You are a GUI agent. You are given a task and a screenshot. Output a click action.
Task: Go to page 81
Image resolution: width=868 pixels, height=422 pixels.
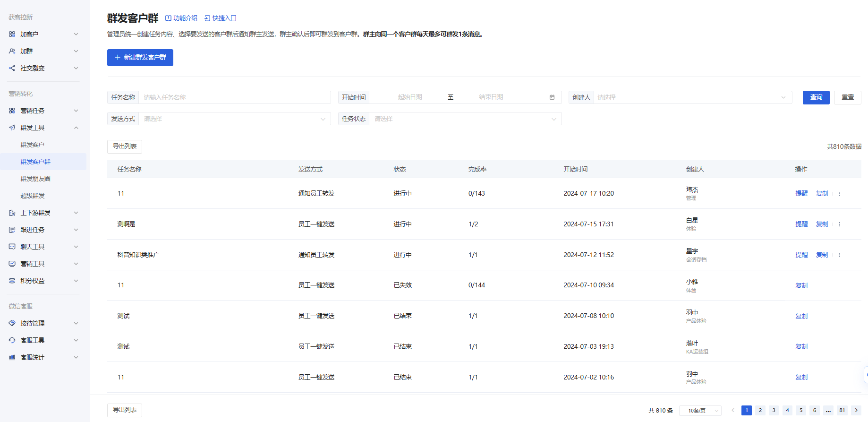(x=842, y=410)
